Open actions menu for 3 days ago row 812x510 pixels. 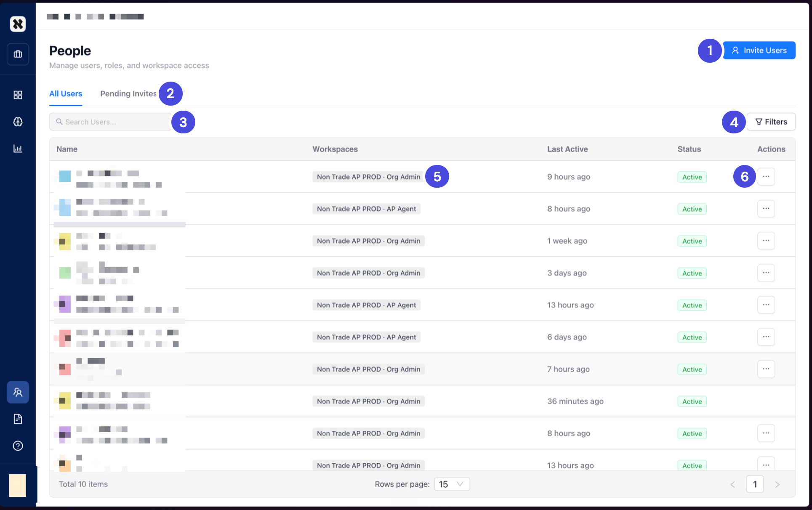(x=766, y=273)
